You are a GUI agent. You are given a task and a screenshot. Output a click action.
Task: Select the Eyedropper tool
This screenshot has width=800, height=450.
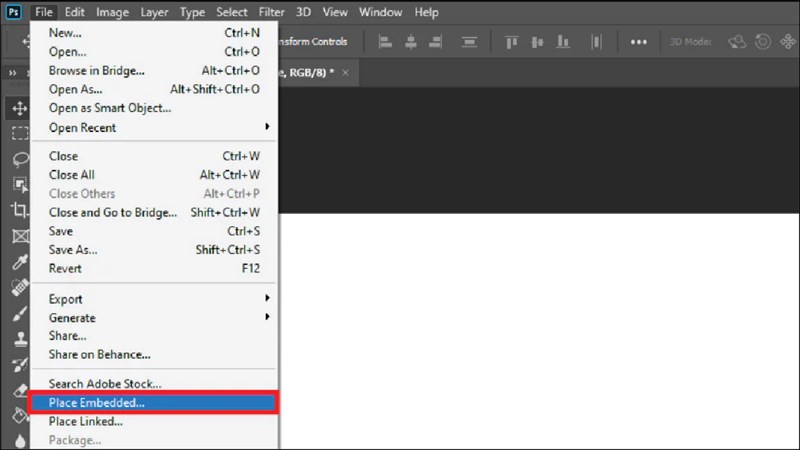click(20, 262)
